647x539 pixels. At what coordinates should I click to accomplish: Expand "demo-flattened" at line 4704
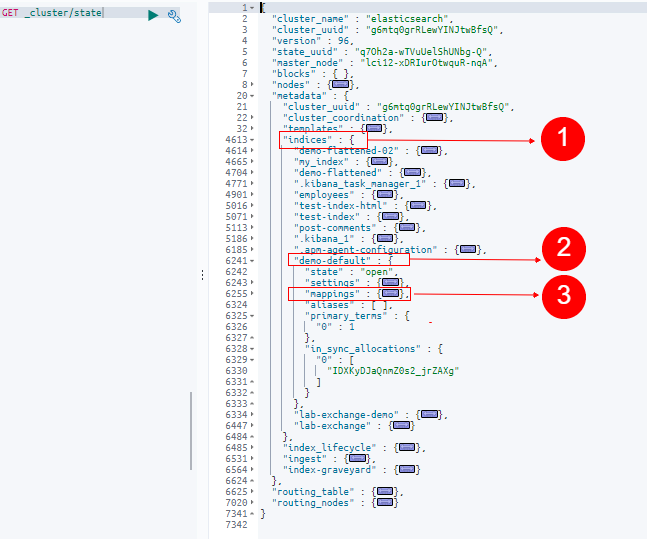[x=252, y=173]
